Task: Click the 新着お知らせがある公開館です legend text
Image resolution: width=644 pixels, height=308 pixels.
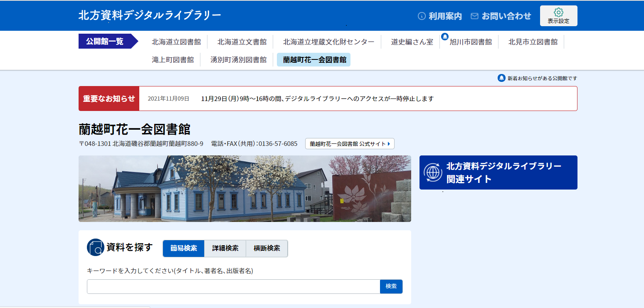Action: (542, 78)
